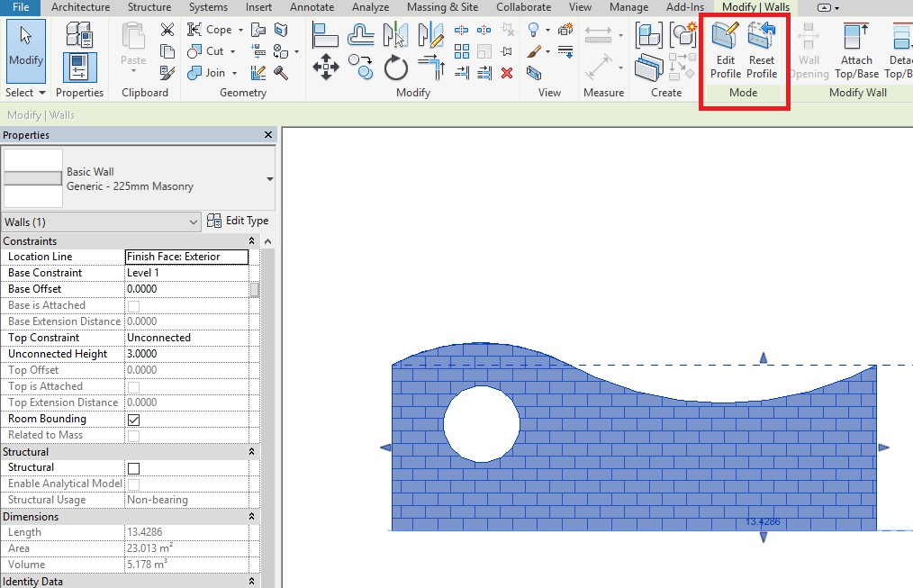Click the Cut to clipboard scissors icon
The image size is (913, 588).
(167, 30)
